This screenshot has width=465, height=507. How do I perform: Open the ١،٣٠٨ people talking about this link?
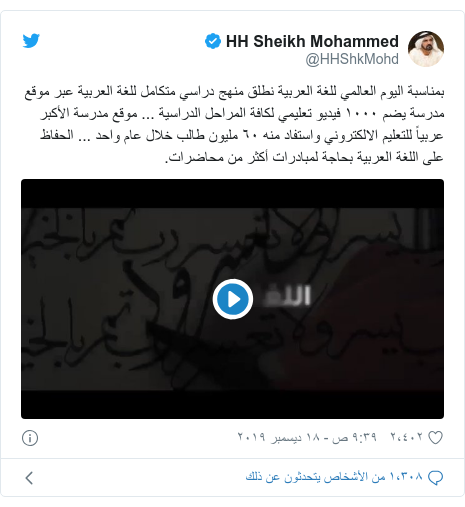[334, 477]
